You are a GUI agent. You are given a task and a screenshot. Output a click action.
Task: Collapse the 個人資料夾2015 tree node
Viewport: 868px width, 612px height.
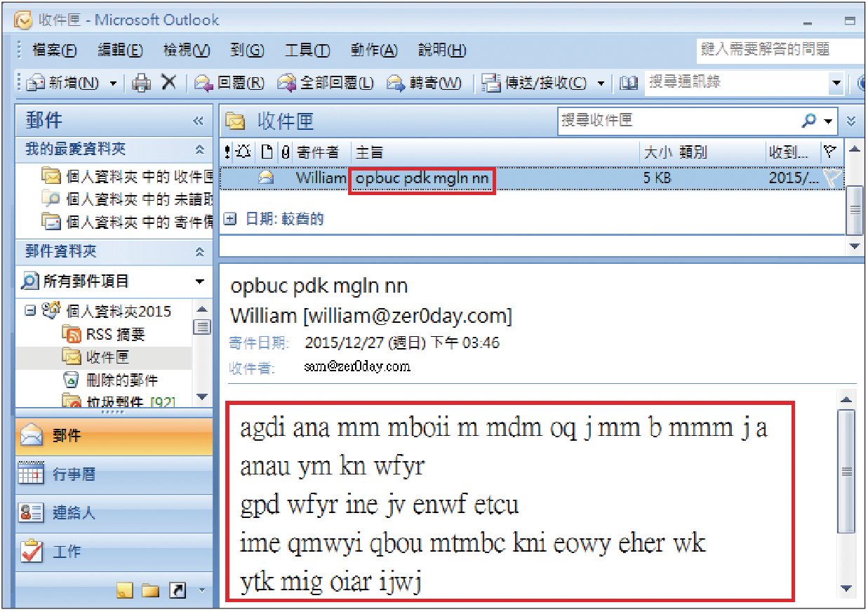click(x=29, y=310)
